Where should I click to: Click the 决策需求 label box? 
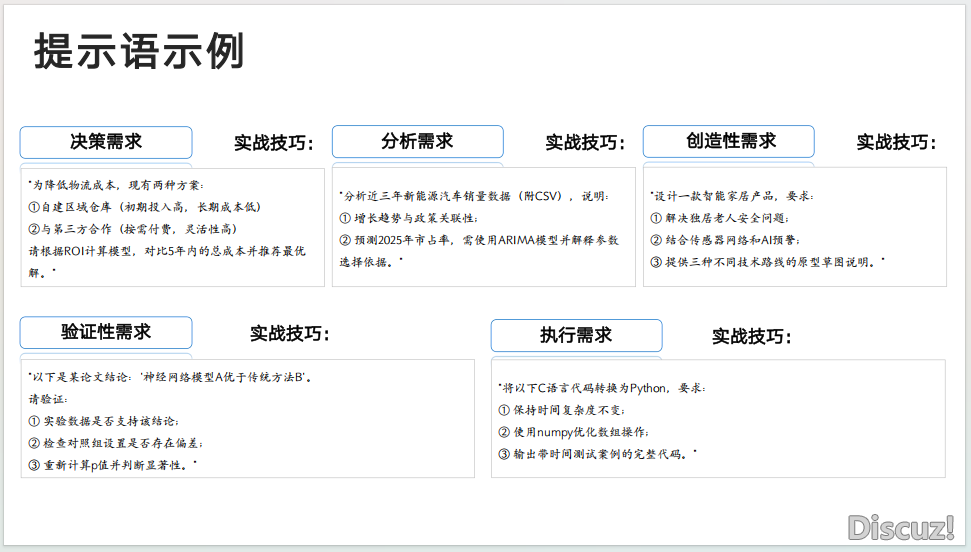pyautogui.click(x=106, y=142)
